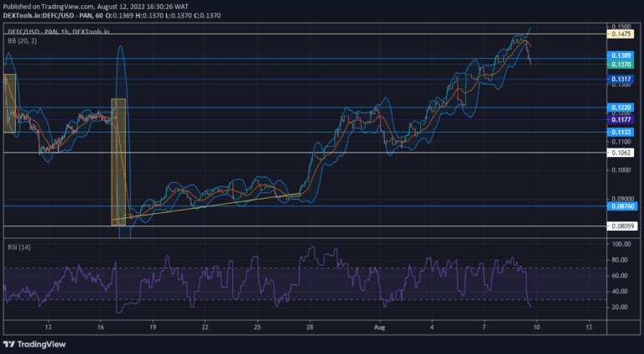Click date 25 on time axis
The image size is (644, 354).
pos(257,327)
